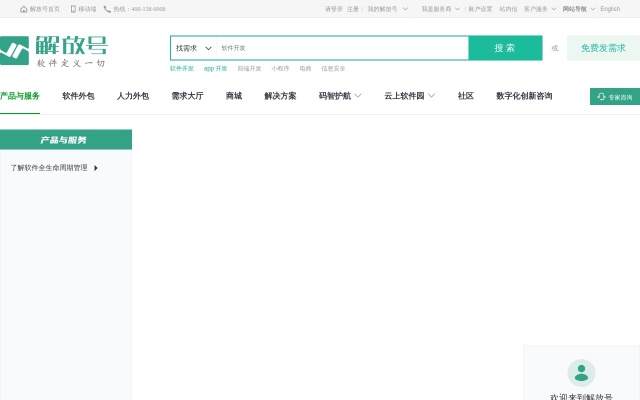The width and height of the screenshot is (640, 400).
Task: Click the 解放号 logo
Action: (54, 50)
